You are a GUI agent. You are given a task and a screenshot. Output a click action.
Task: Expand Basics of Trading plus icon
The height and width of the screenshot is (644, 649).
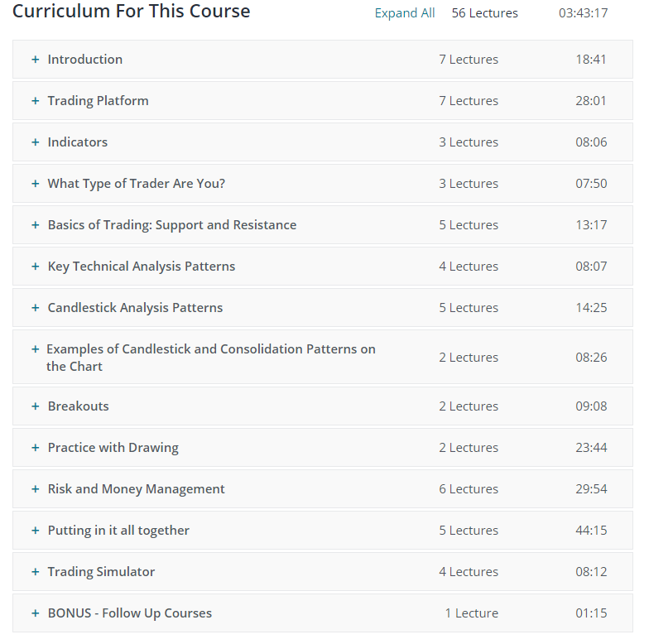pyautogui.click(x=36, y=225)
